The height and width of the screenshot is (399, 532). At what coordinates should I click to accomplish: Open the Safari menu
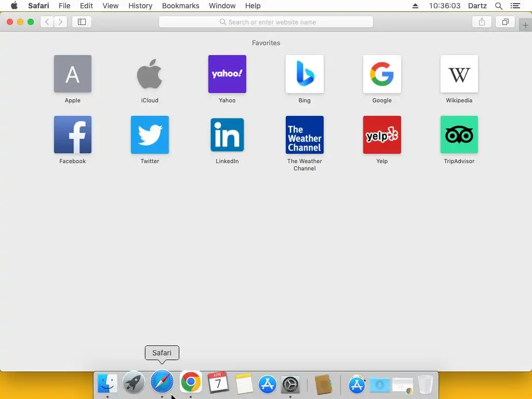(38, 6)
